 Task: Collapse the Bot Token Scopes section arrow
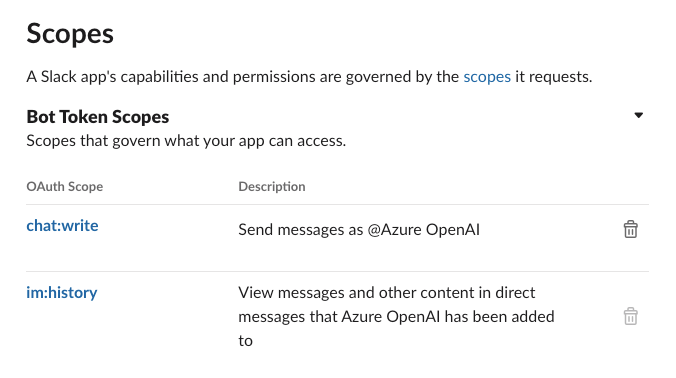tap(638, 115)
